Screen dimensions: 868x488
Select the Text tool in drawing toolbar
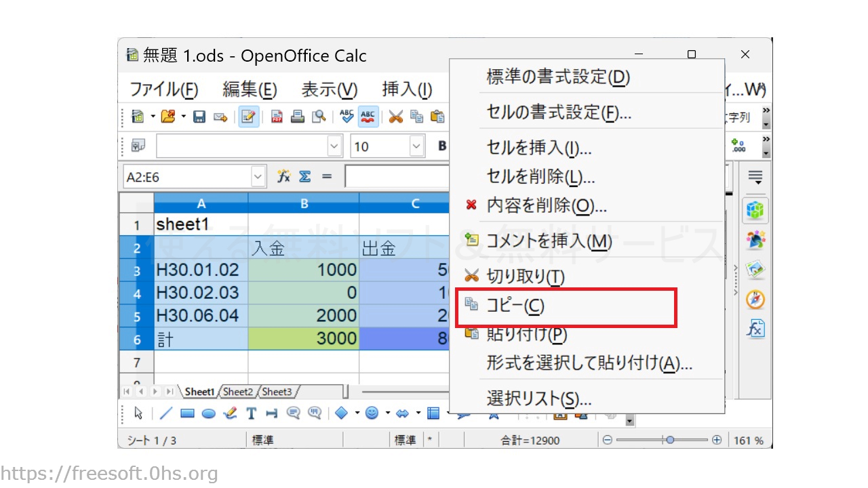point(251,413)
